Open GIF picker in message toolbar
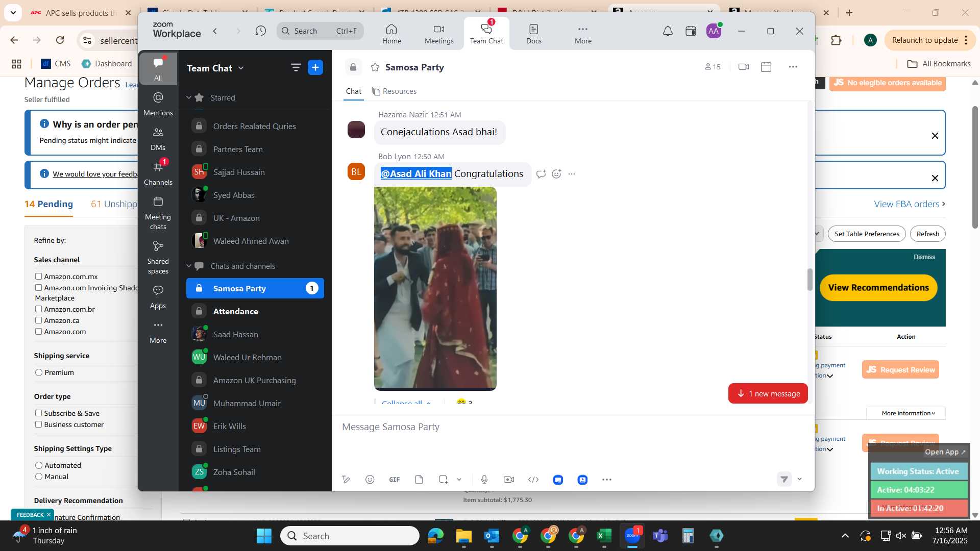The height and width of the screenshot is (551, 980). click(395, 480)
